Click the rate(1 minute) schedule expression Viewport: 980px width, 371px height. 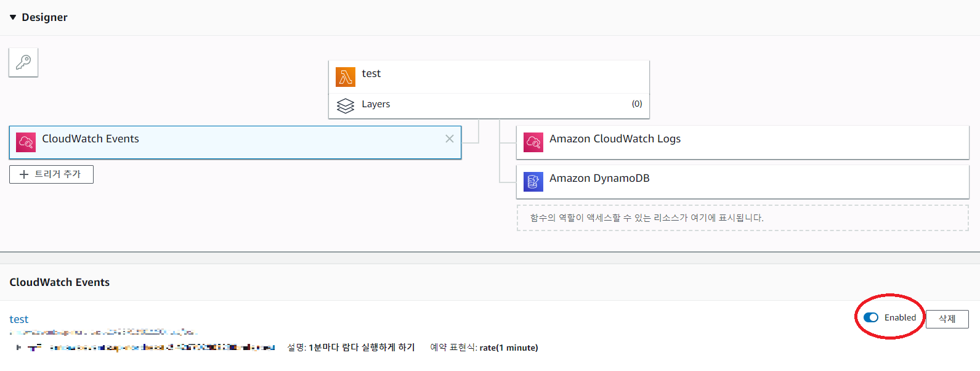tap(509, 348)
